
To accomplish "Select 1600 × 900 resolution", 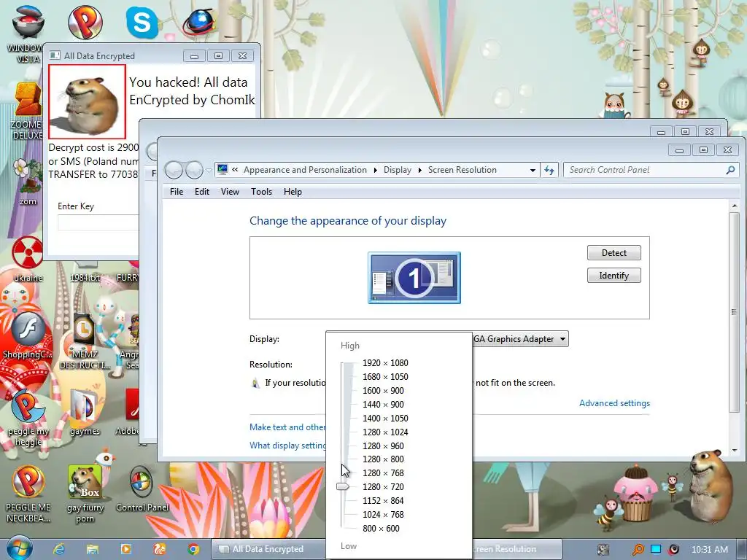I will pos(383,391).
